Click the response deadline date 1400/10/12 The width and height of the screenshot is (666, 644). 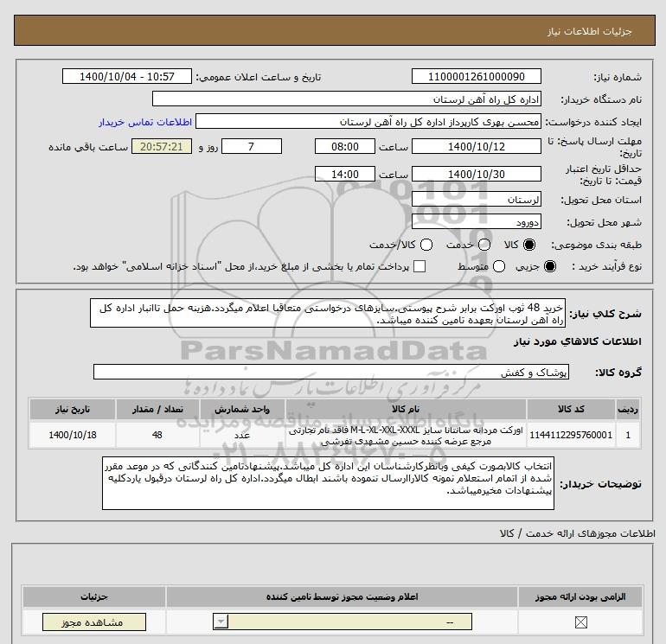(476, 147)
